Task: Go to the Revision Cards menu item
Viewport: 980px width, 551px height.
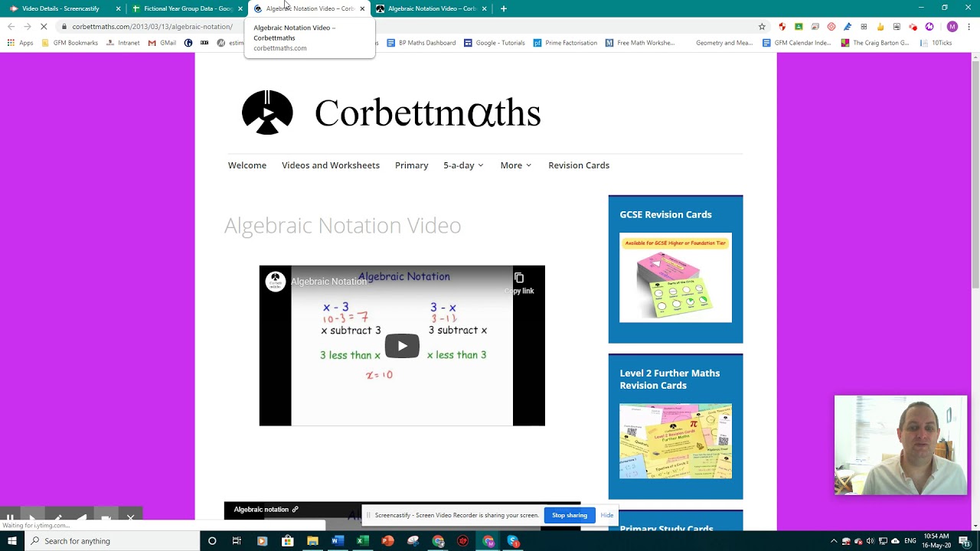Action: [579, 165]
